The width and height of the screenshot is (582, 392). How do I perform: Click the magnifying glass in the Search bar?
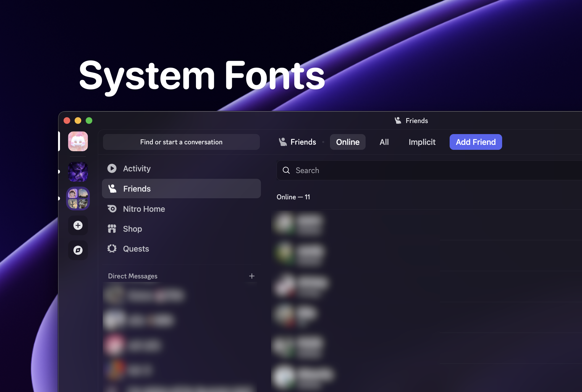(x=287, y=170)
